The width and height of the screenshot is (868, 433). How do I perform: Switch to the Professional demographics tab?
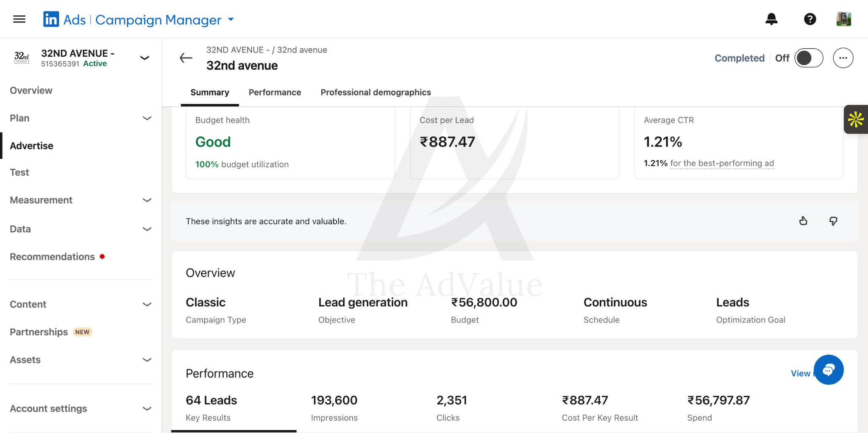[376, 92]
